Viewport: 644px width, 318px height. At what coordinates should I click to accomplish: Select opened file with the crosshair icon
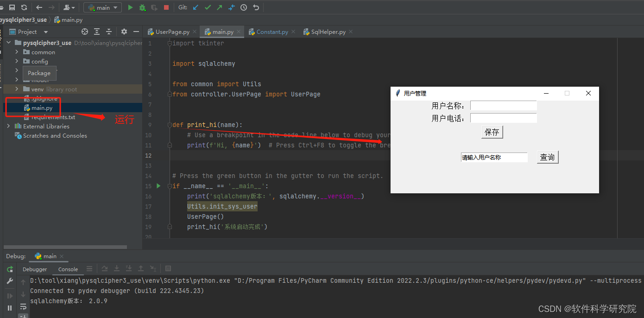(85, 32)
